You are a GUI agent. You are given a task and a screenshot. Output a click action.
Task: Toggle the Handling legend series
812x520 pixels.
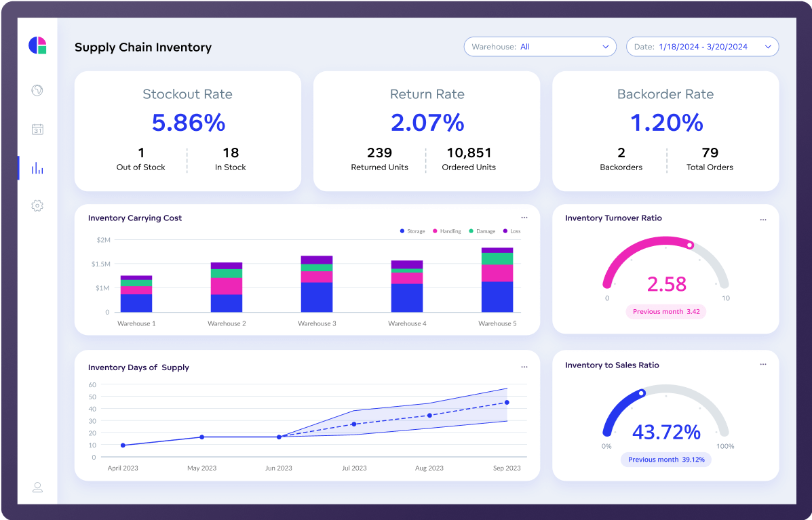pyautogui.click(x=446, y=231)
